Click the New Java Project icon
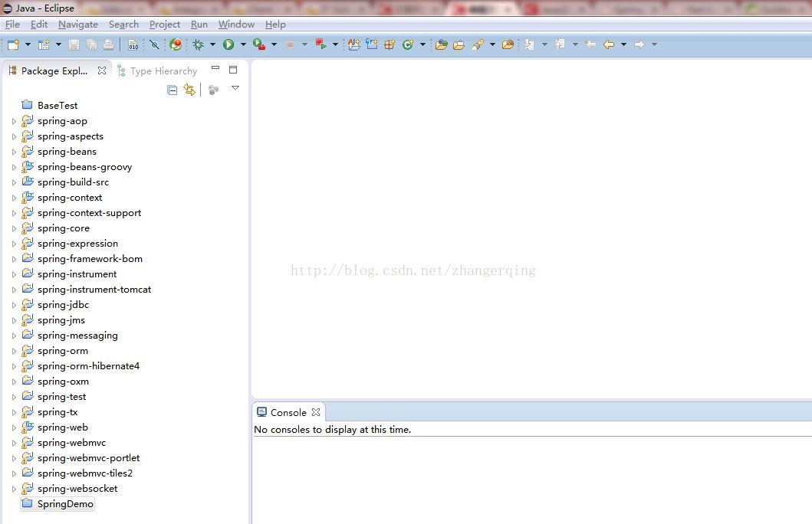The image size is (812, 524). 354,44
